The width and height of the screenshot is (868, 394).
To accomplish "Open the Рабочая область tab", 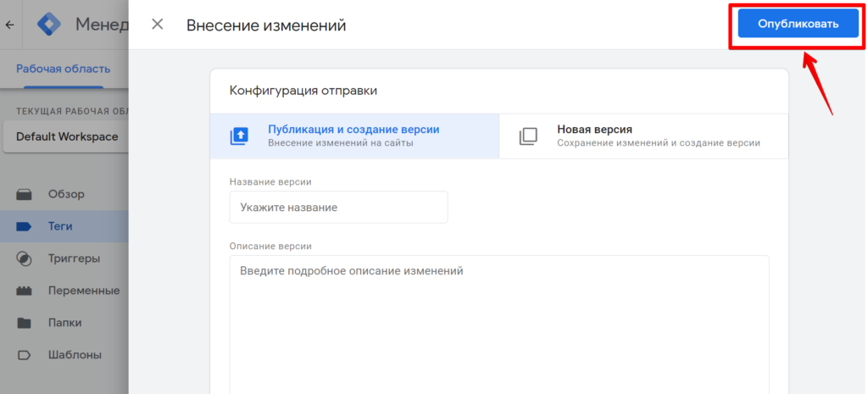I will 63,69.
